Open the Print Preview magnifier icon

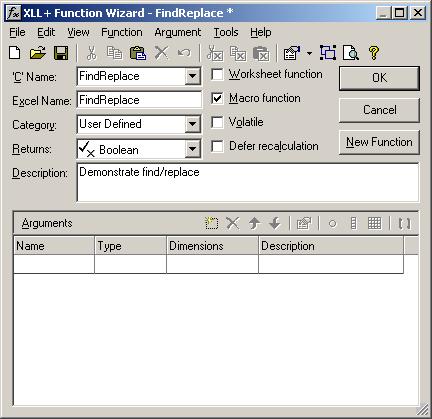[x=351, y=53]
